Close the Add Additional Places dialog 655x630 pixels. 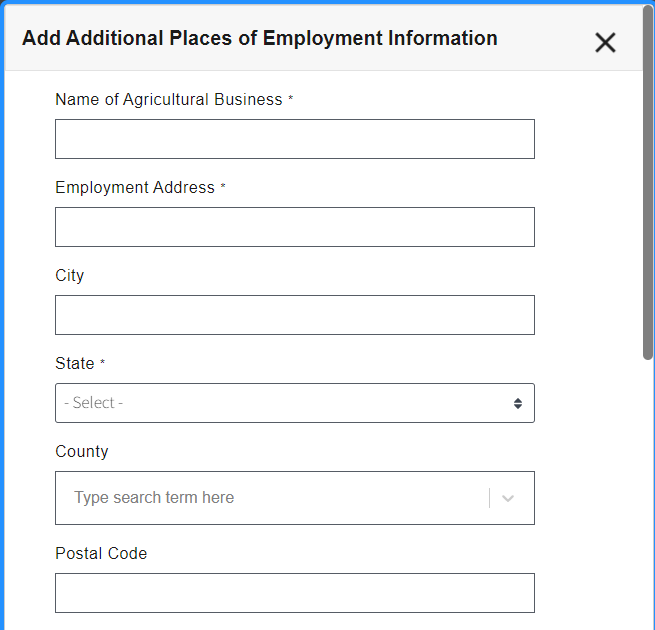[x=605, y=42]
